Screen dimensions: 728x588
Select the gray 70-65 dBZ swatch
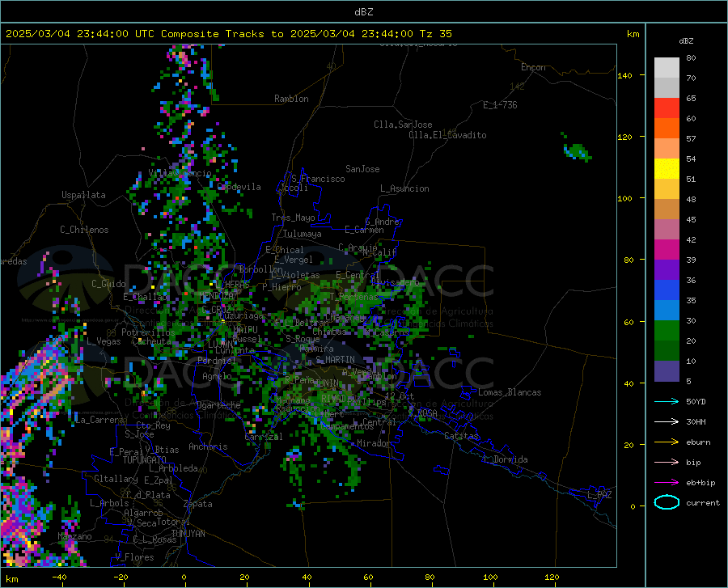click(x=667, y=87)
